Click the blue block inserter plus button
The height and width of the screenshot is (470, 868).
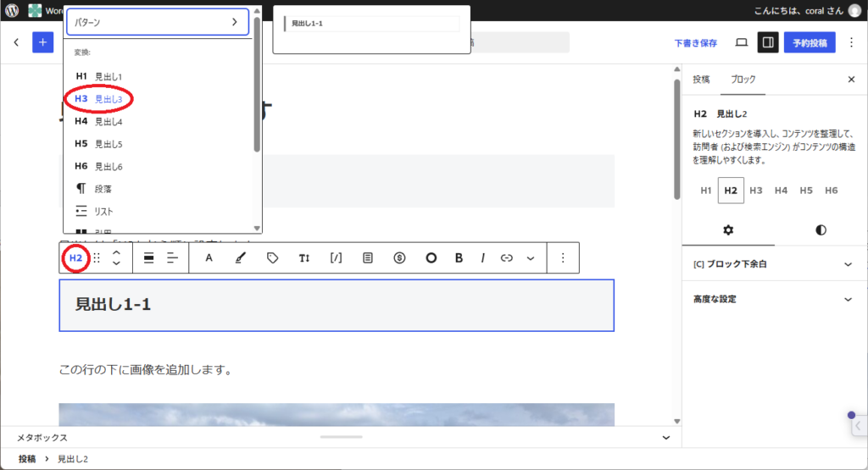coord(42,42)
